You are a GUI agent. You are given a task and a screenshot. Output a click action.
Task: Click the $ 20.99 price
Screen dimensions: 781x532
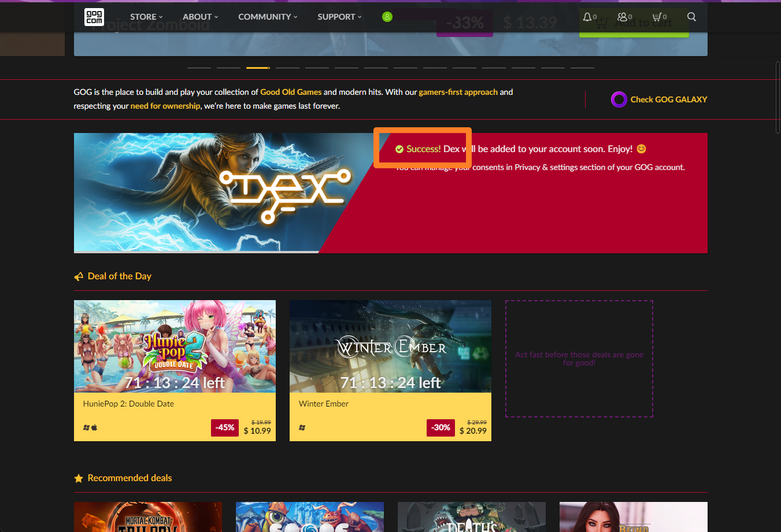[x=473, y=431]
